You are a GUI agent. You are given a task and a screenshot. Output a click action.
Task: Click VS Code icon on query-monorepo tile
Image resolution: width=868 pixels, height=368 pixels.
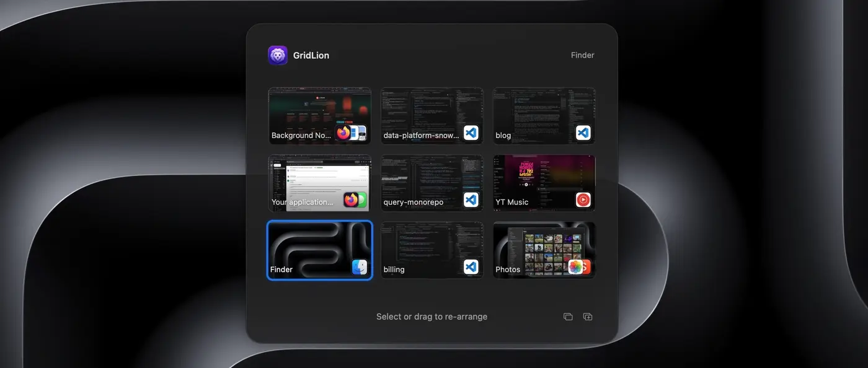pos(471,199)
